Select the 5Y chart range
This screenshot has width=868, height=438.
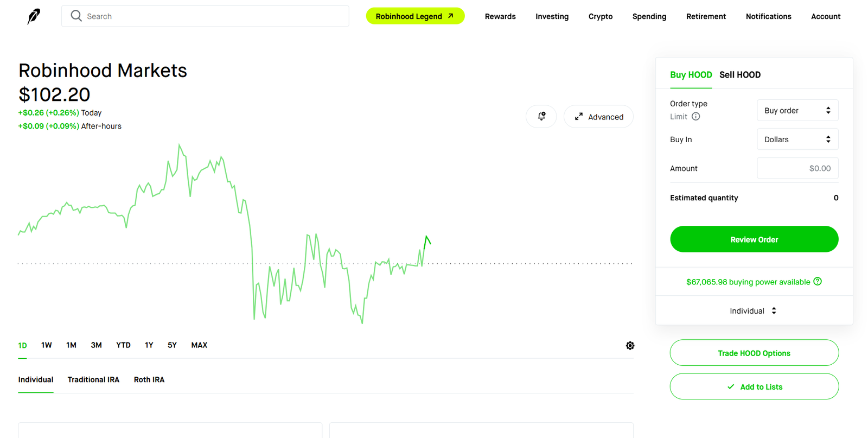tap(172, 345)
